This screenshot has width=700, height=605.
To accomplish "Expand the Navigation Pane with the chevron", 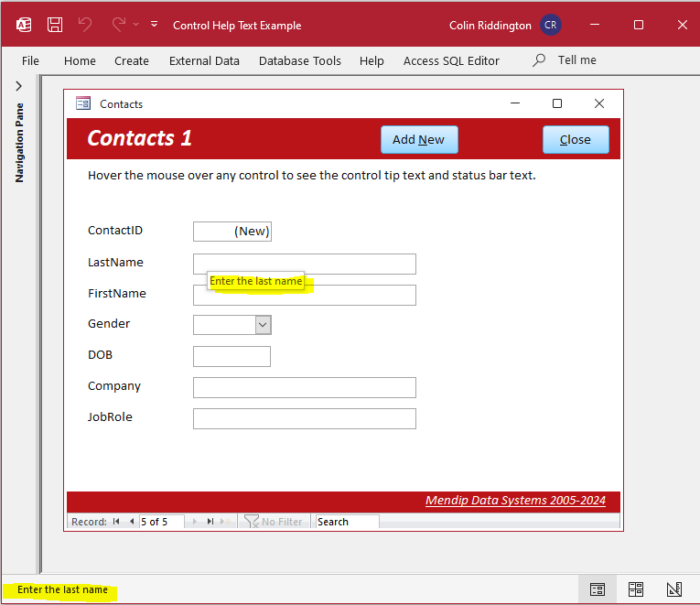I will point(18,86).
